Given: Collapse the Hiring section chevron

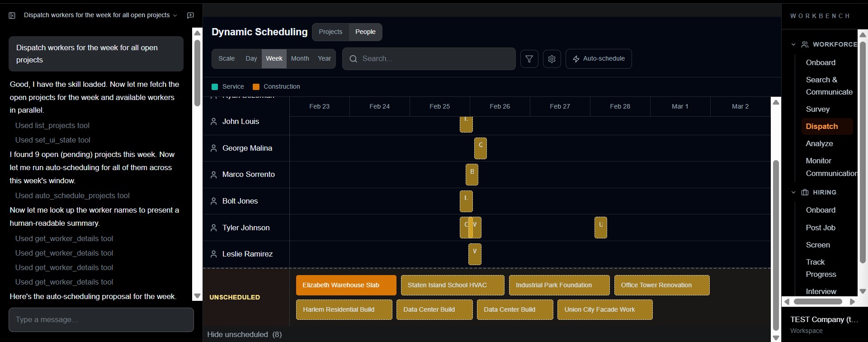Looking at the screenshot, I should click(793, 192).
